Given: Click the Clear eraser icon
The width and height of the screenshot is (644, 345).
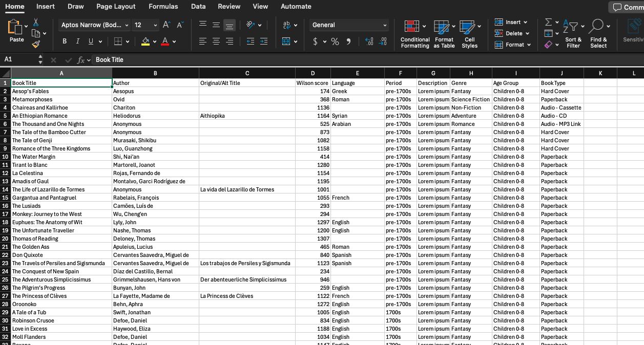Looking at the screenshot, I should pyautogui.click(x=548, y=45).
